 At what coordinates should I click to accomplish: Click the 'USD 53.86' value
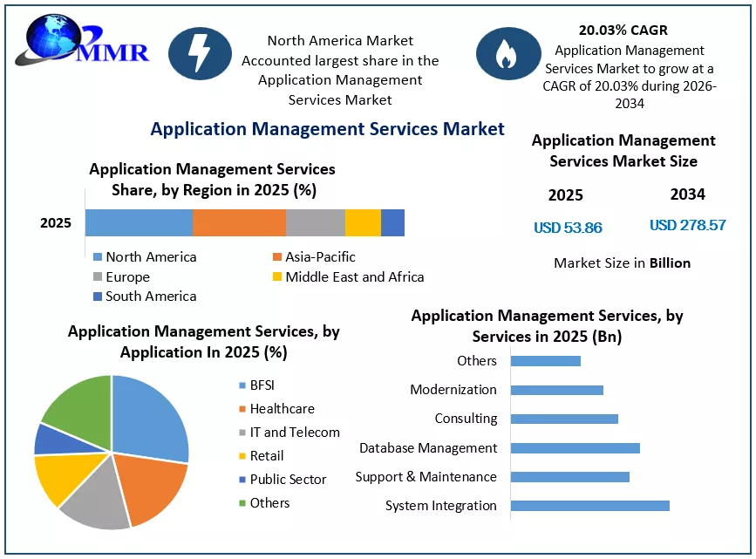(x=568, y=228)
